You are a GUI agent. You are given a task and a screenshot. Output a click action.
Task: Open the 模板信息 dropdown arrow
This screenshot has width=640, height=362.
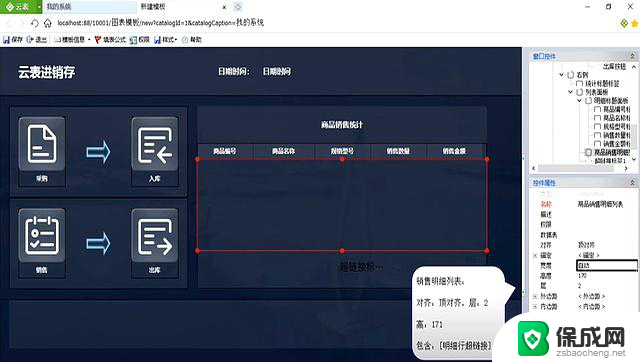coord(89,40)
